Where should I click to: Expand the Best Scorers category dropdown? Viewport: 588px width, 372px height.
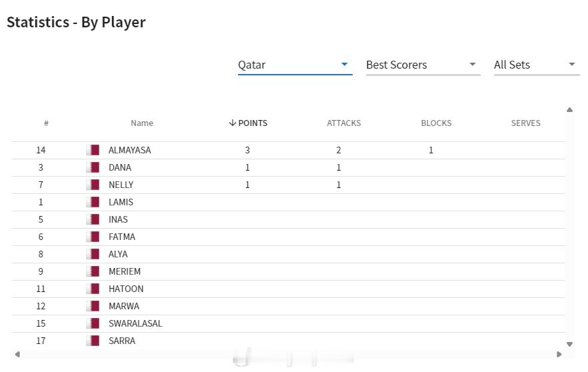point(423,65)
